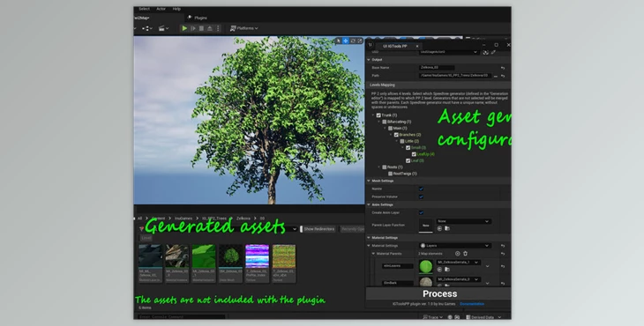The height and width of the screenshot is (326, 644).
Task: Edit the elmLeaves key field
Action: coord(398,266)
